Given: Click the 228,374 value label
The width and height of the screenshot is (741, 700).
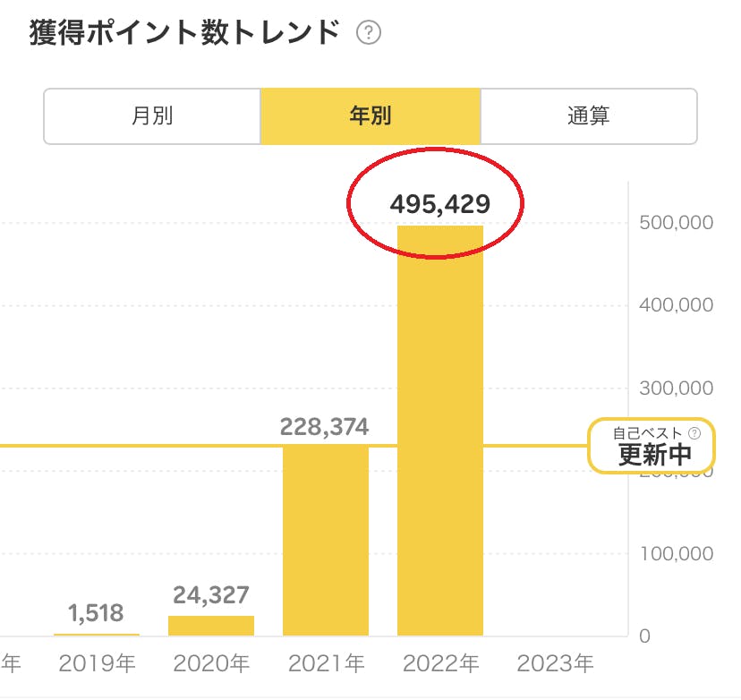Looking at the screenshot, I should click(324, 427).
